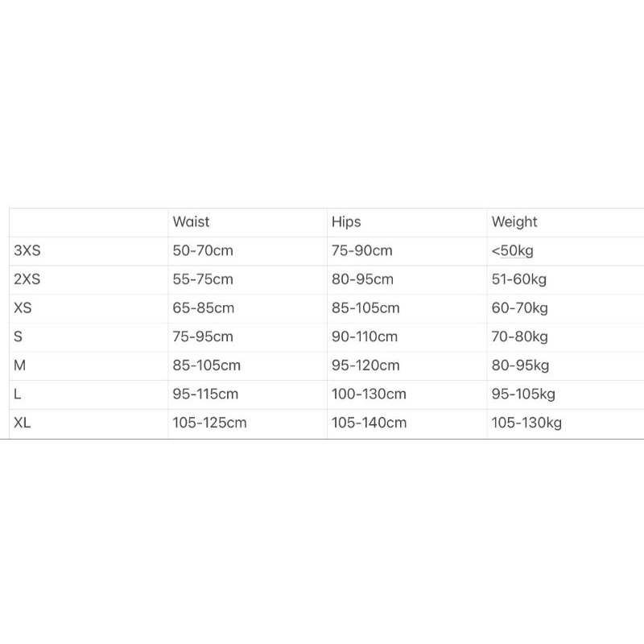The height and width of the screenshot is (644, 644).
Task: Select the M size row label
Action: pyautogui.click(x=20, y=365)
